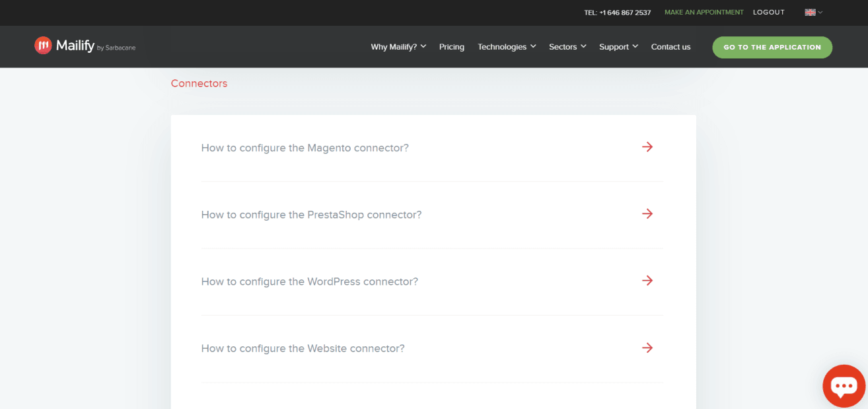Open the Pricing menu item

point(452,47)
